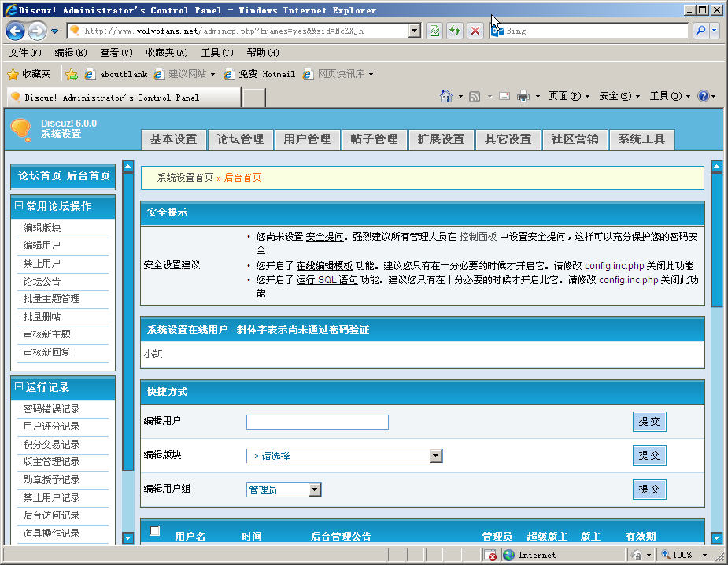Open the 收藏夹(A) menu
Image resolution: width=728 pixels, height=565 pixels.
tap(167, 53)
